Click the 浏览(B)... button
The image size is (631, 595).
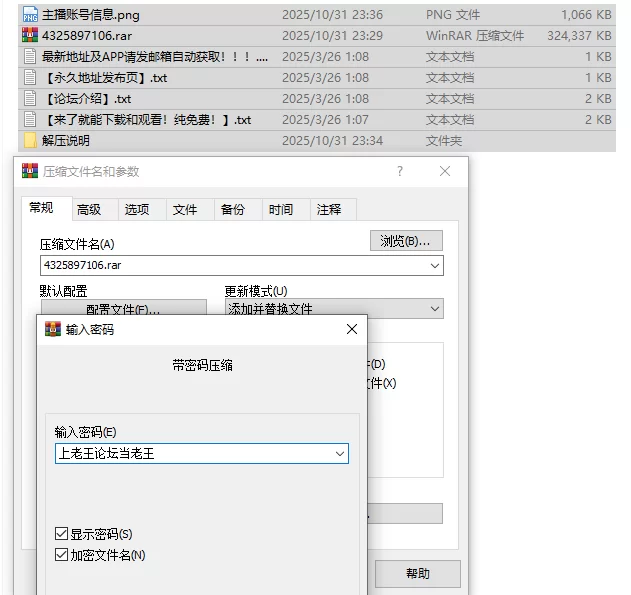pos(406,241)
